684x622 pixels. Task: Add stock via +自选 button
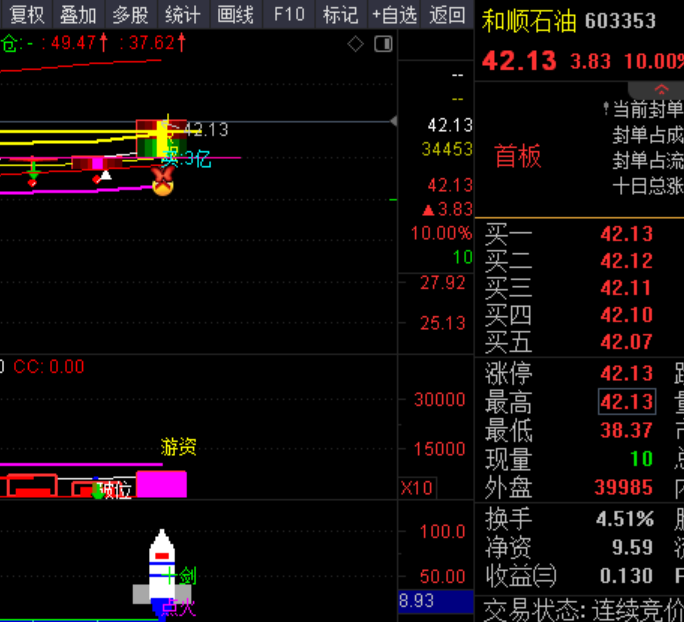[394, 15]
